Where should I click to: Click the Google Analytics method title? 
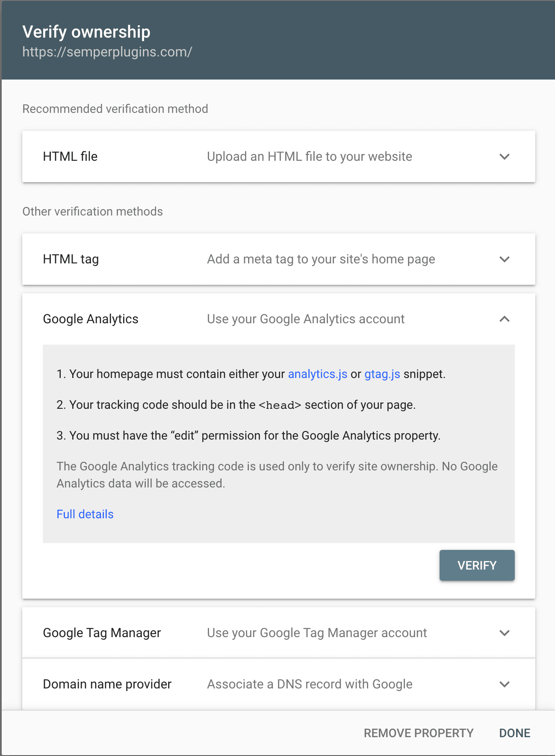[x=91, y=319]
